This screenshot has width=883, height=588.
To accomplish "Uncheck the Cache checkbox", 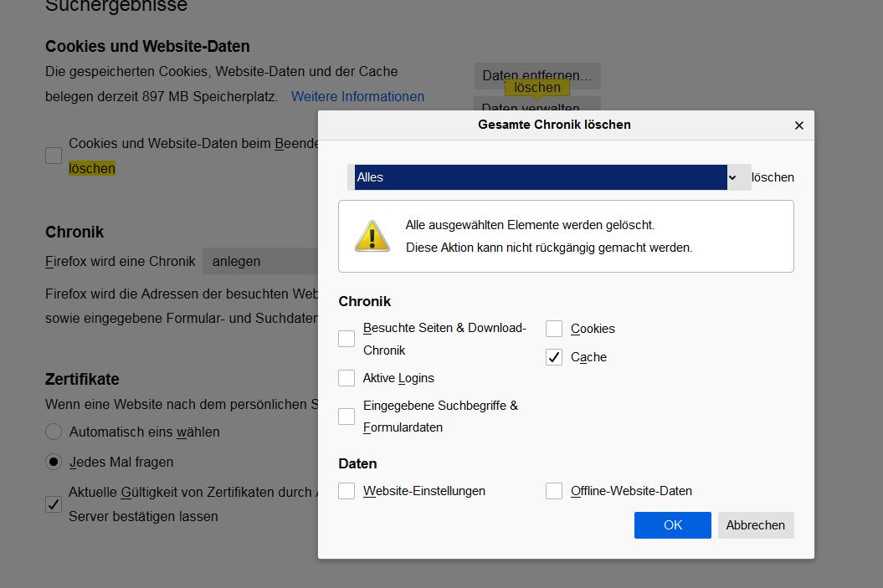I will click(554, 357).
